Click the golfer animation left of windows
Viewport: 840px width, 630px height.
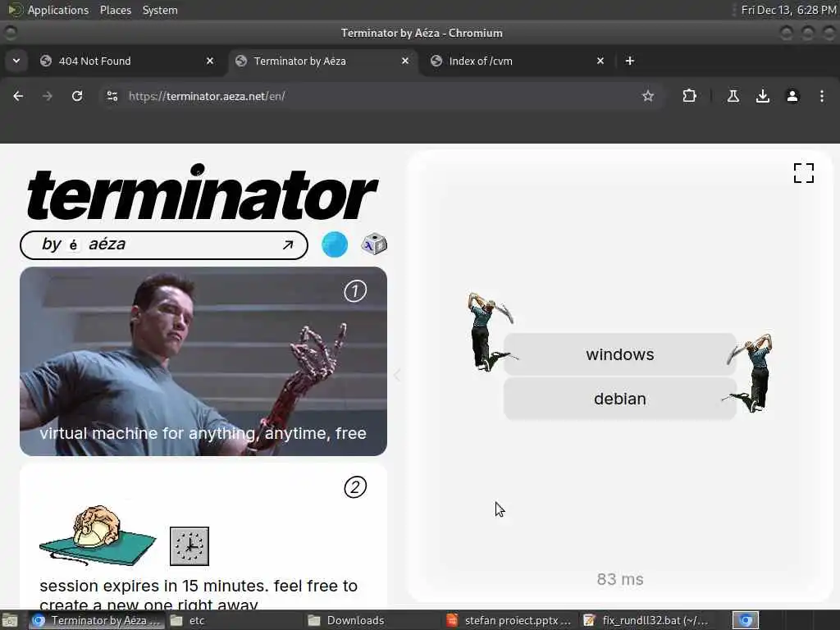489,332
